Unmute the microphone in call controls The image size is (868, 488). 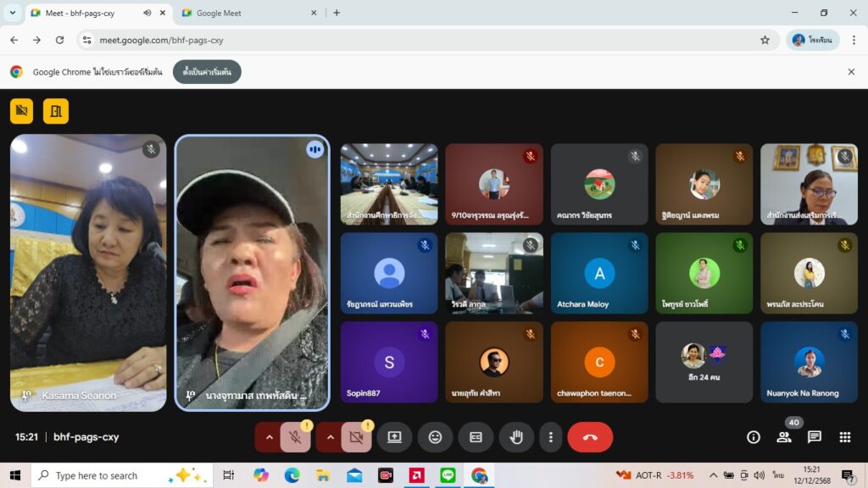pyautogui.click(x=295, y=437)
